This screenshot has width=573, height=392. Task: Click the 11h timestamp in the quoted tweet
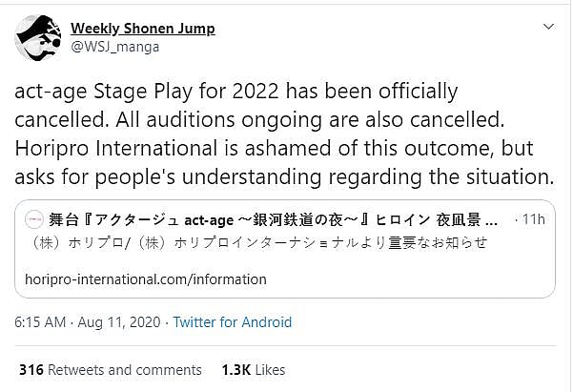(x=535, y=219)
